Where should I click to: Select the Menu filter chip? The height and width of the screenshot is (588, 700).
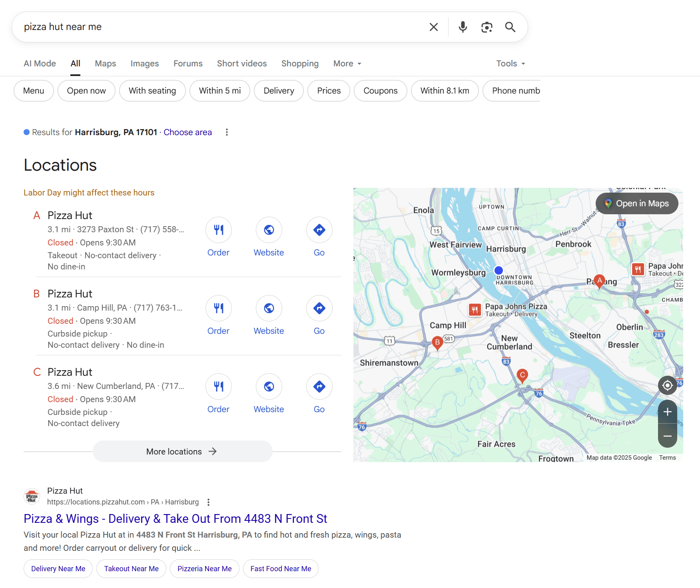34,91
